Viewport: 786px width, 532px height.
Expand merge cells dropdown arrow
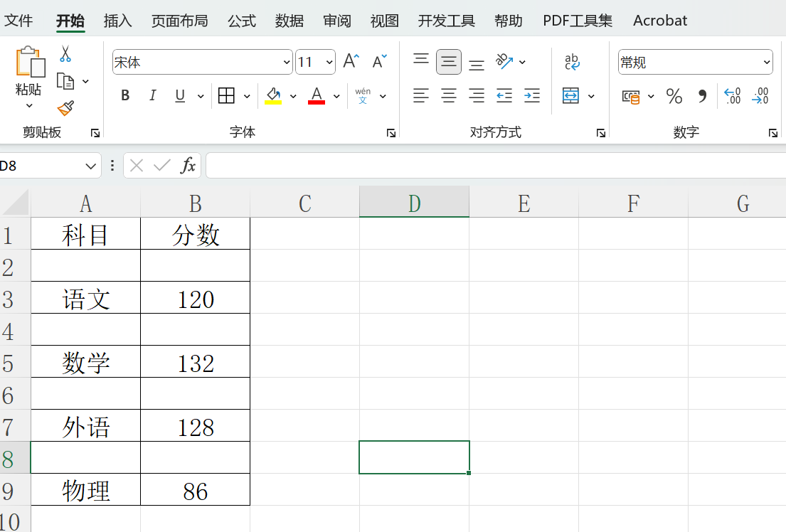pos(592,96)
